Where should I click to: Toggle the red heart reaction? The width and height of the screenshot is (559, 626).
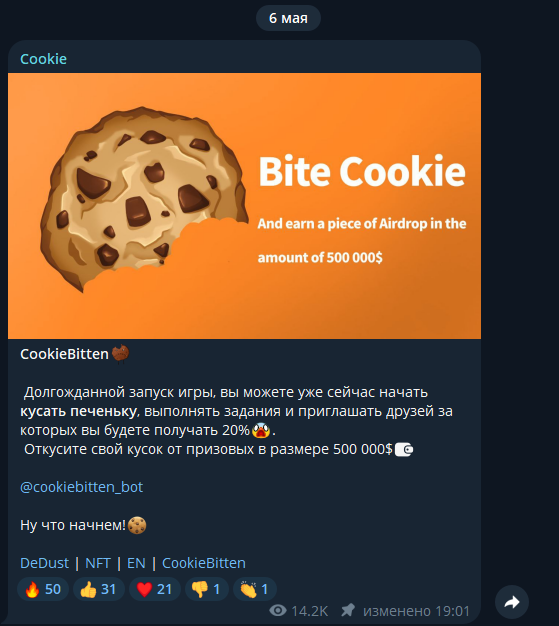[x=155, y=589]
